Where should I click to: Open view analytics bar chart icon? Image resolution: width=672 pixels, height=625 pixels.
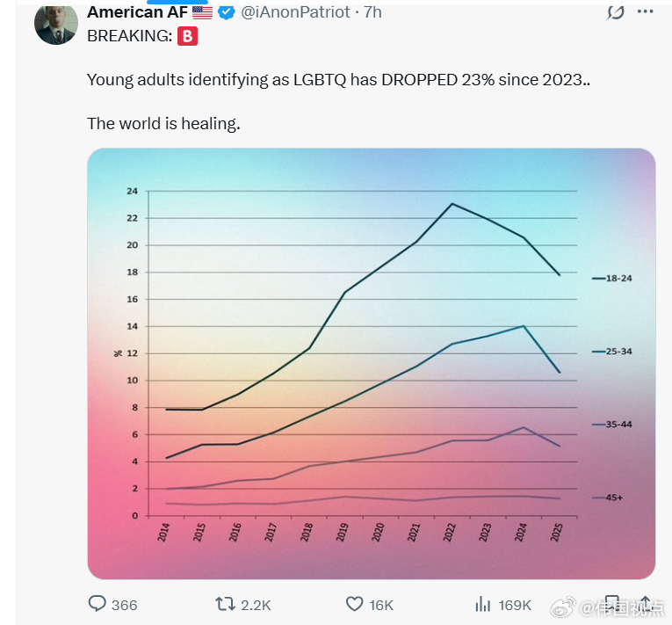(482, 604)
